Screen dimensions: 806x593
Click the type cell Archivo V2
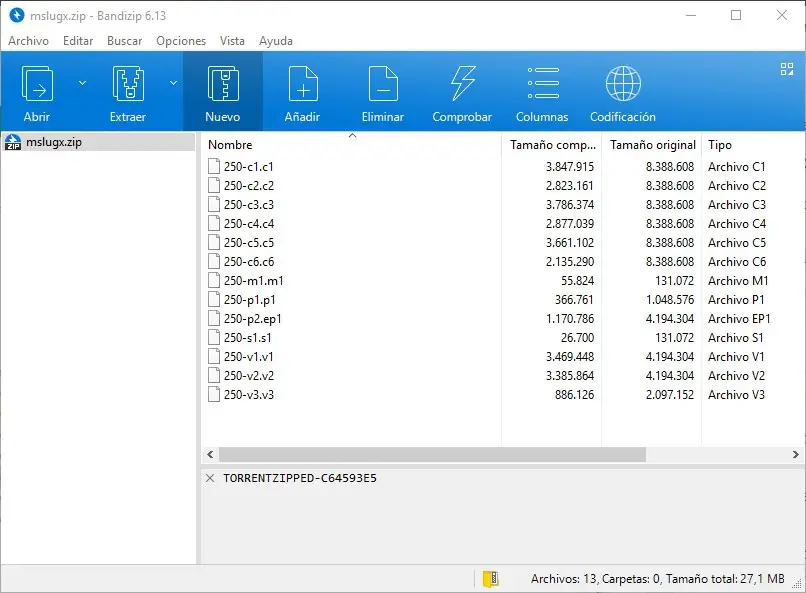[x=736, y=376]
